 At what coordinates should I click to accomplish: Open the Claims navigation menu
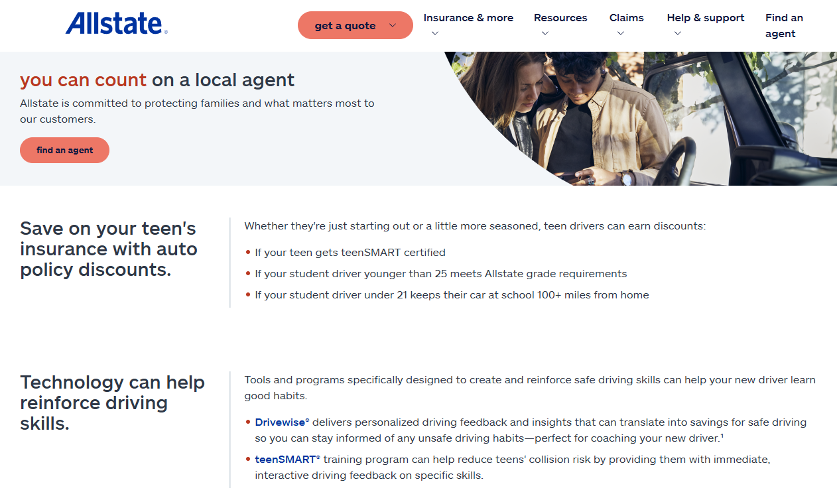tap(626, 18)
